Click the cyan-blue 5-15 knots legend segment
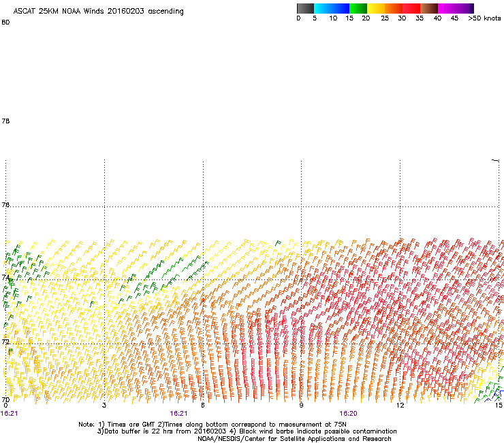Image resolution: width=504 pixels, height=443 pixels. 332,8
